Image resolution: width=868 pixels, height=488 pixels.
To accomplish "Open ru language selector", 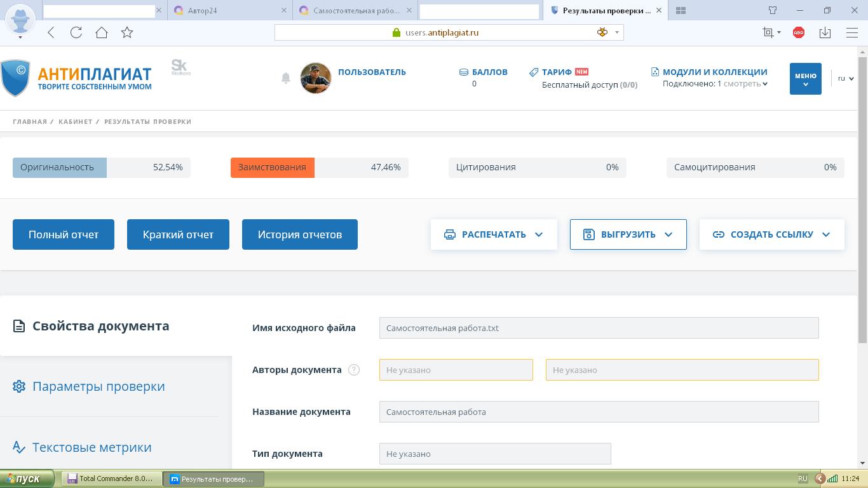I will (x=845, y=79).
